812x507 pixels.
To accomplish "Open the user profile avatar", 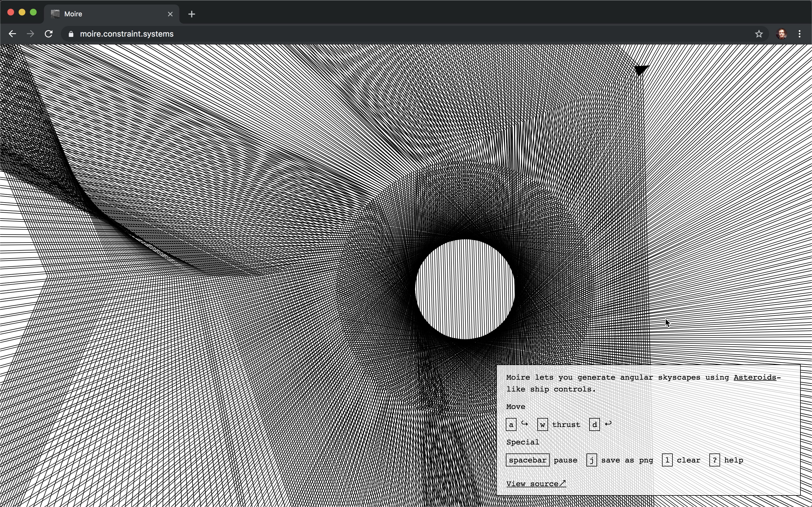I will [782, 34].
